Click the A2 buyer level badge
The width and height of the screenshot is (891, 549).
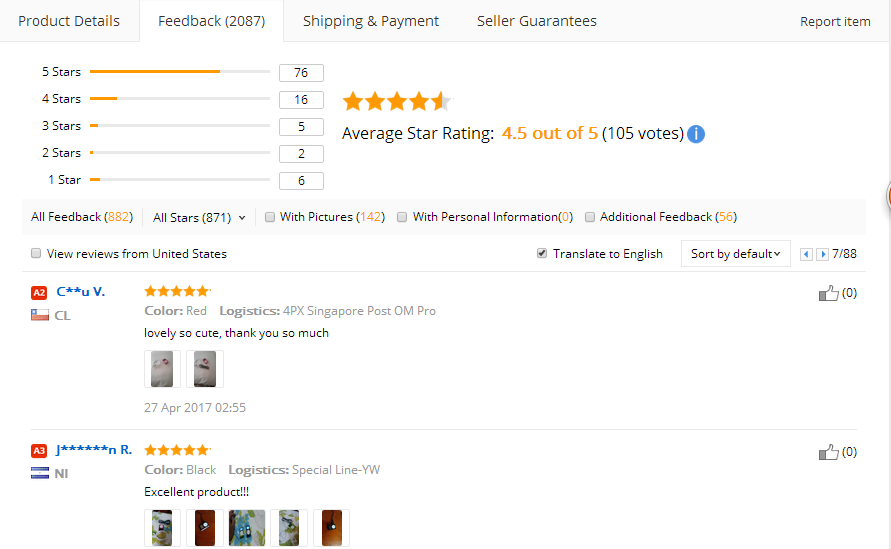[x=39, y=292]
